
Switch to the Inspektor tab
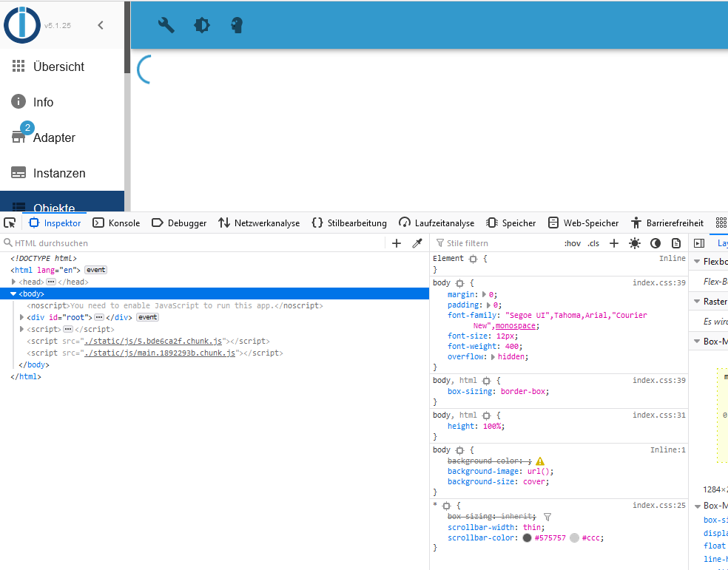point(55,223)
